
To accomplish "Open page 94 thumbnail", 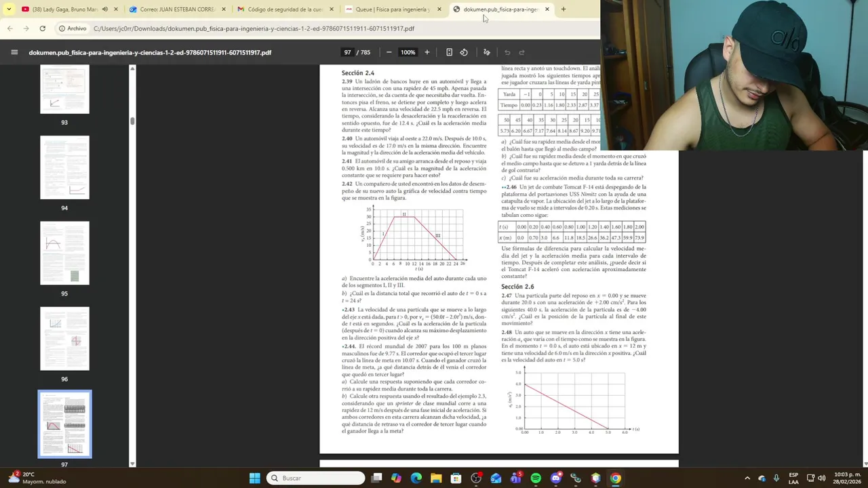I will [64, 167].
